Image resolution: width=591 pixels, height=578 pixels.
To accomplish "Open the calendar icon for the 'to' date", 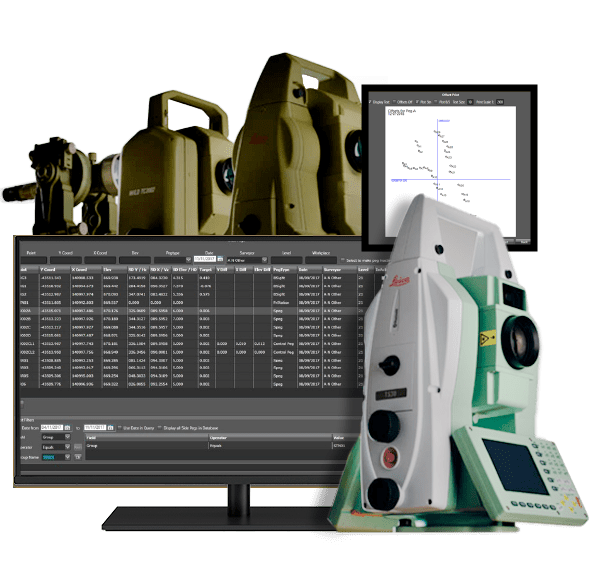I will coord(110,428).
